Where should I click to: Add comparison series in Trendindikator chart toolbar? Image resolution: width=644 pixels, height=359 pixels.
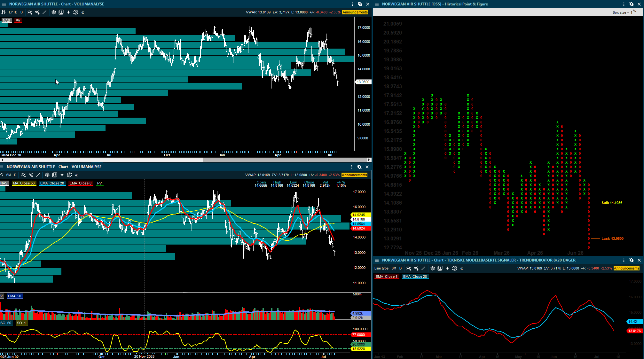click(x=416, y=268)
